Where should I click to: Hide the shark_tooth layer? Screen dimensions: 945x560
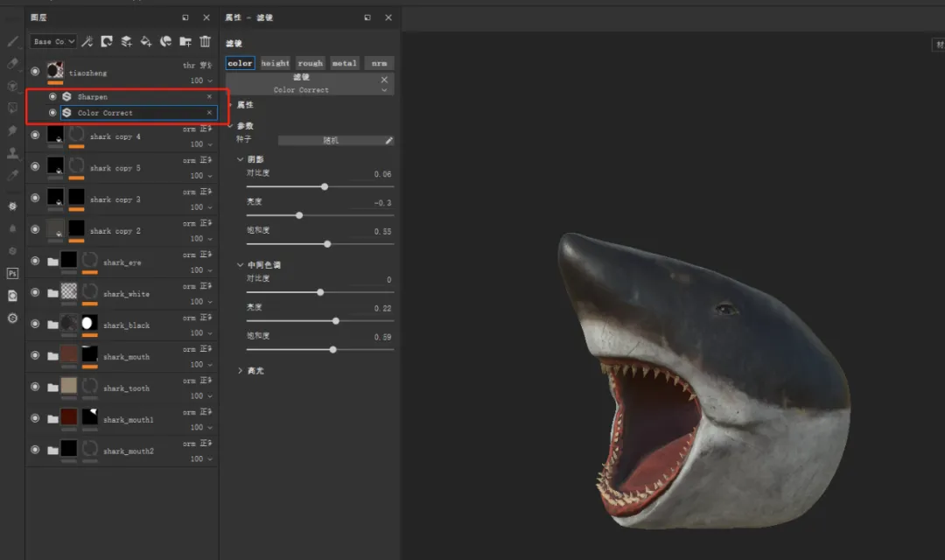click(35, 388)
